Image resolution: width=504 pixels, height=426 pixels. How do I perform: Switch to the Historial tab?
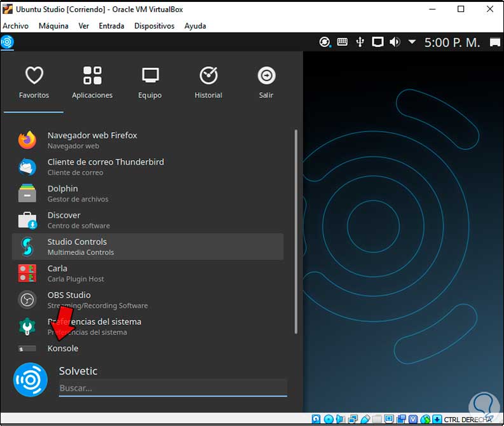(x=208, y=83)
